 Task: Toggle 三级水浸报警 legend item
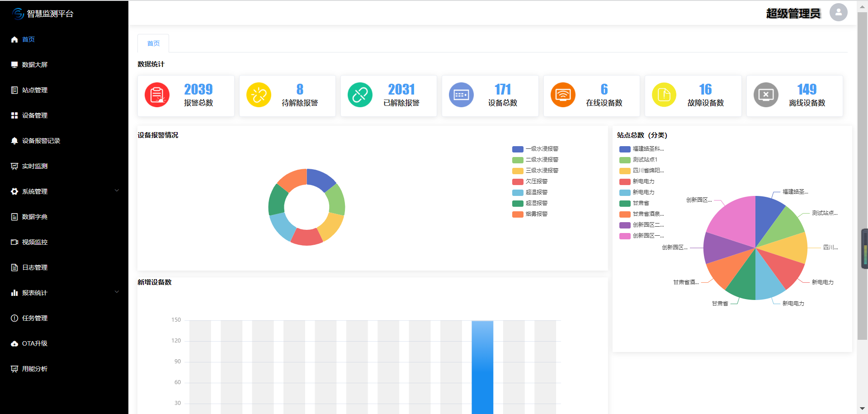(535, 171)
